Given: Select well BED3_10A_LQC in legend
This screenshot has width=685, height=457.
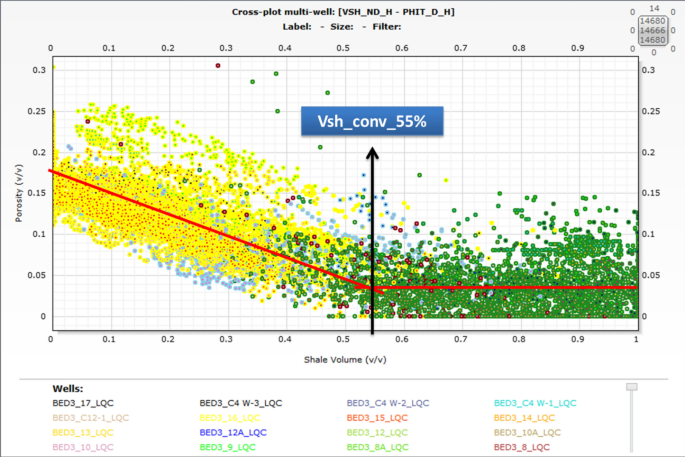Looking at the screenshot, I should pos(527,433).
